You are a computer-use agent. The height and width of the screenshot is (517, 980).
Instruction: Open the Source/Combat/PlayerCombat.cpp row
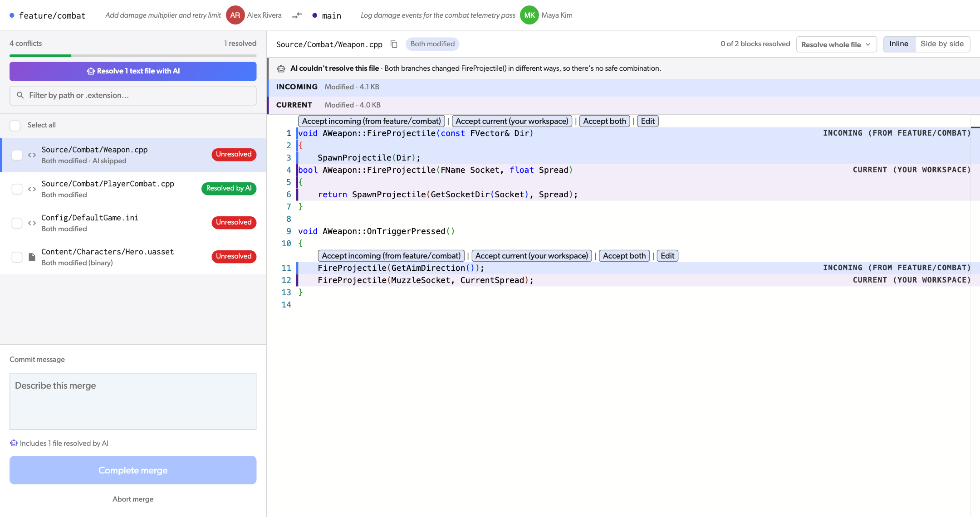click(133, 189)
